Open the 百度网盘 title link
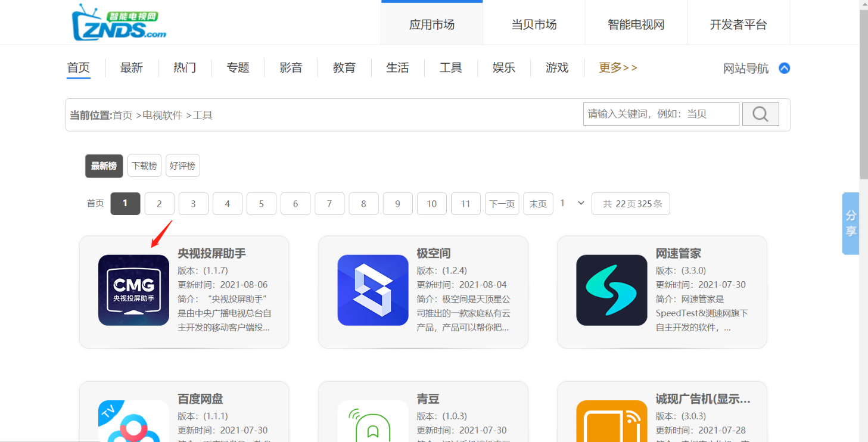The height and width of the screenshot is (442, 868). pos(200,399)
